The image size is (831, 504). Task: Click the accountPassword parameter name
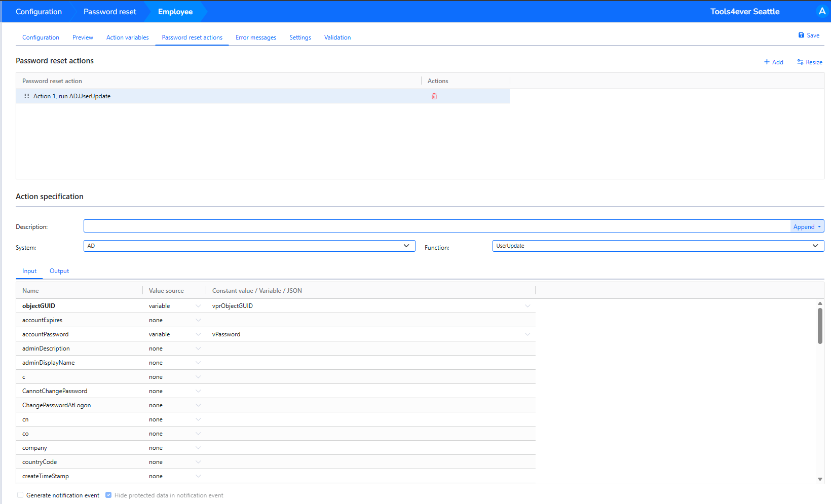click(45, 334)
